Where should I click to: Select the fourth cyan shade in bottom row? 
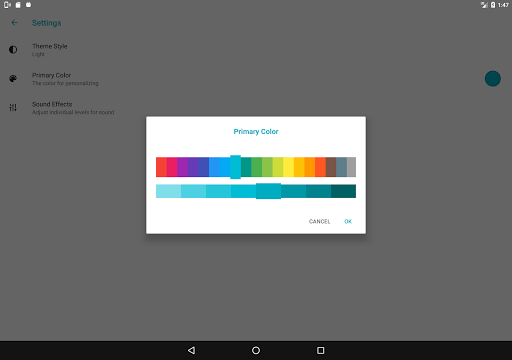tap(243, 191)
